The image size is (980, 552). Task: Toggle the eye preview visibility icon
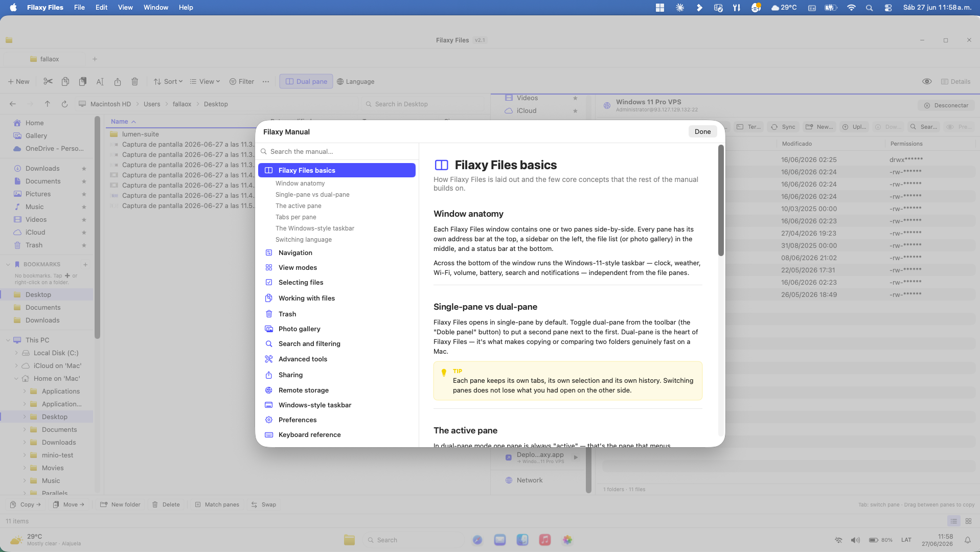click(x=927, y=81)
